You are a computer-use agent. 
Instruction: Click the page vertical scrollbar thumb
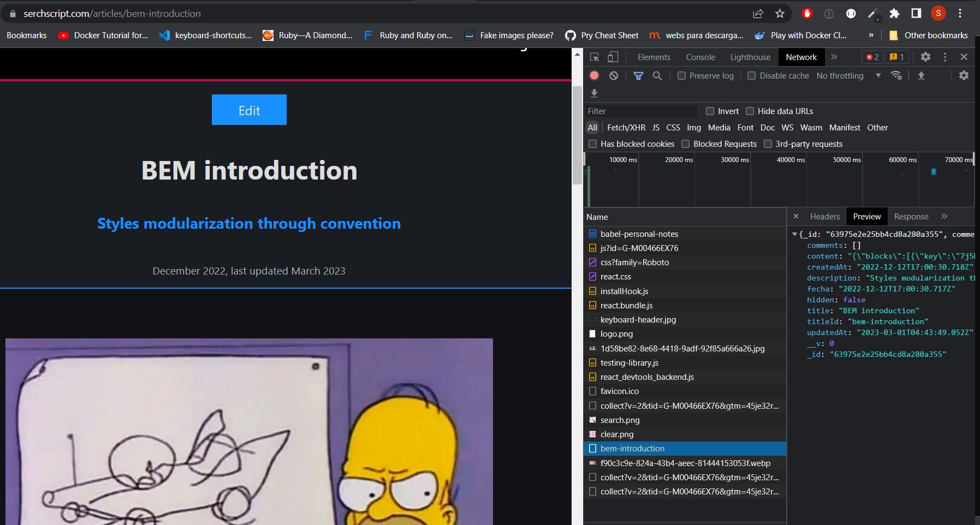[577, 135]
